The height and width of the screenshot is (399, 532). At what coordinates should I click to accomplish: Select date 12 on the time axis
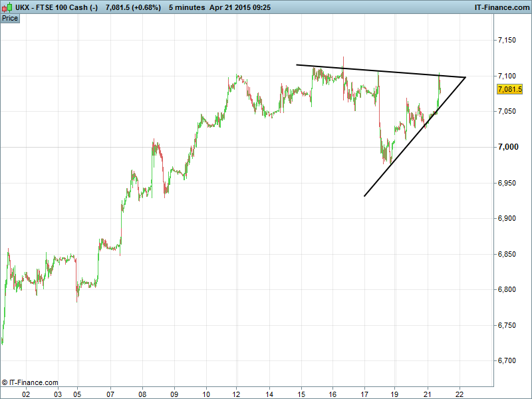point(237,393)
